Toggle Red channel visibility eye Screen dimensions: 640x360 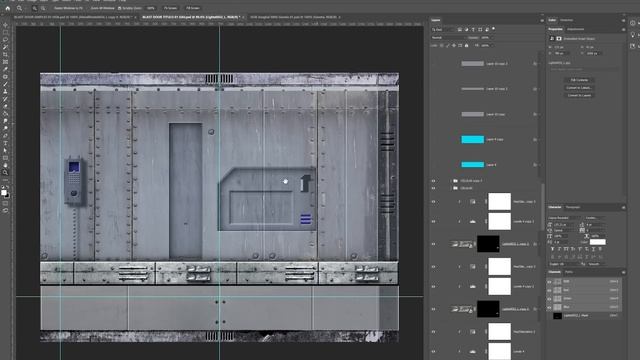point(549,290)
